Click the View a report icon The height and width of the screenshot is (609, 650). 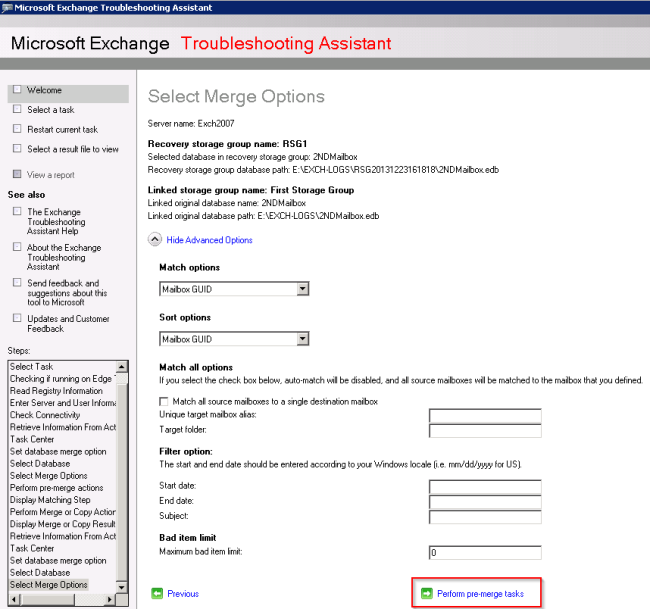[x=17, y=175]
